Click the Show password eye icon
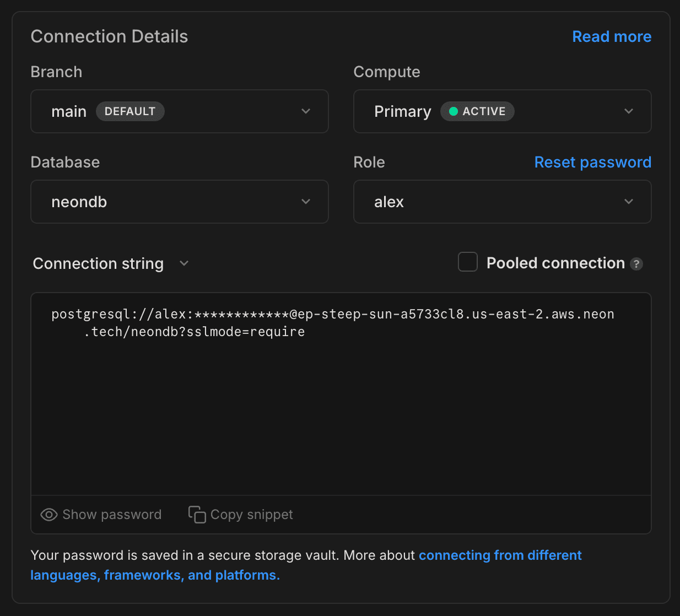This screenshot has width=680, height=616. click(x=48, y=514)
